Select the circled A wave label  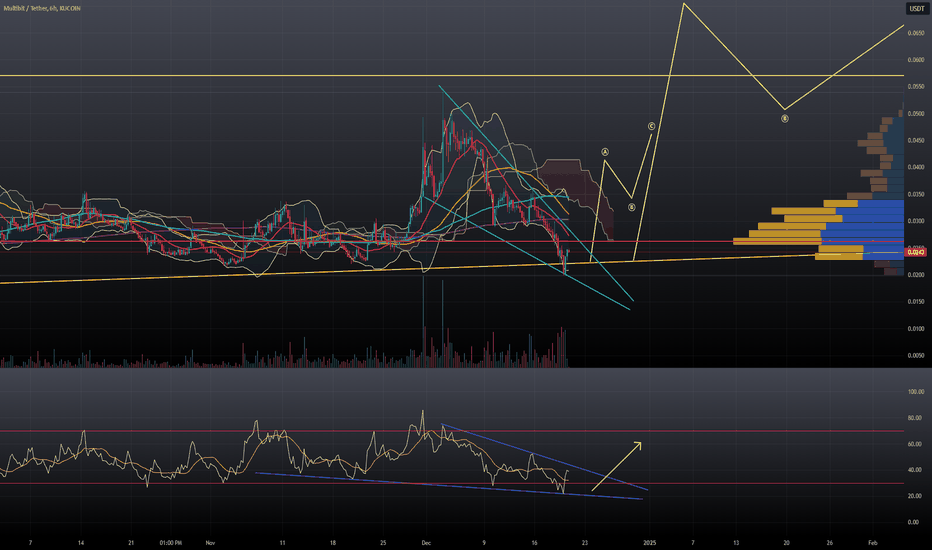click(605, 152)
